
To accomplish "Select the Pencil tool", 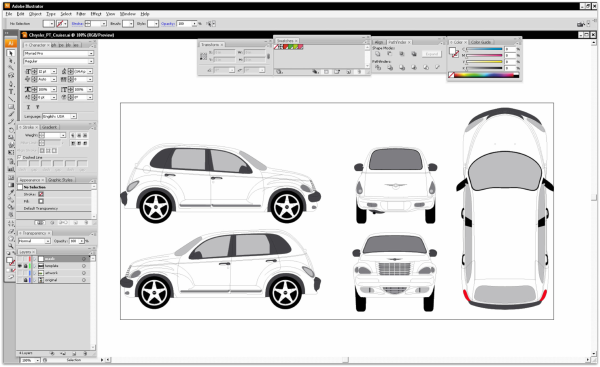I will click(11, 122).
